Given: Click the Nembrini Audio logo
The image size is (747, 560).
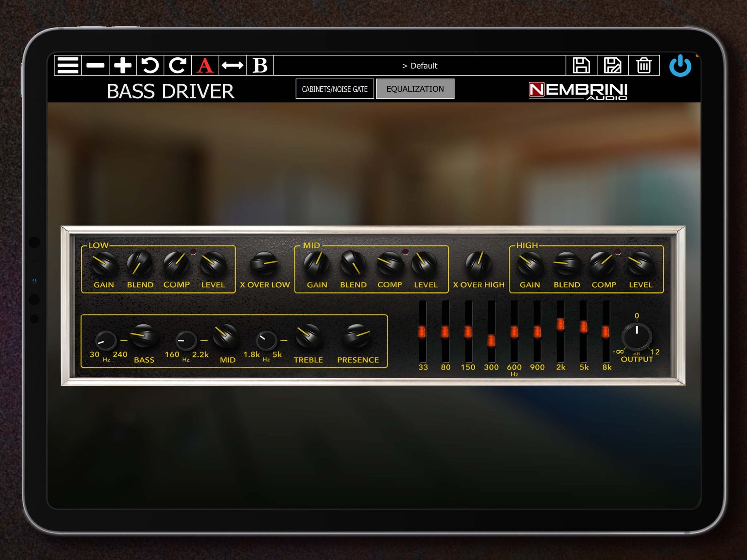Looking at the screenshot, I should (578, 90).
